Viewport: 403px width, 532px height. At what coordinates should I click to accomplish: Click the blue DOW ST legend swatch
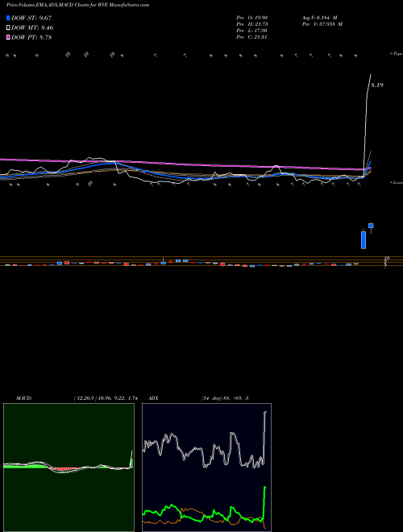[8, 18]
